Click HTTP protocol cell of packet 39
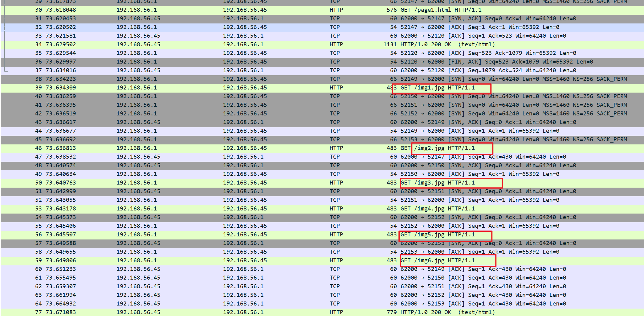The height and width of the screenshot is (316, 644). 336,88
